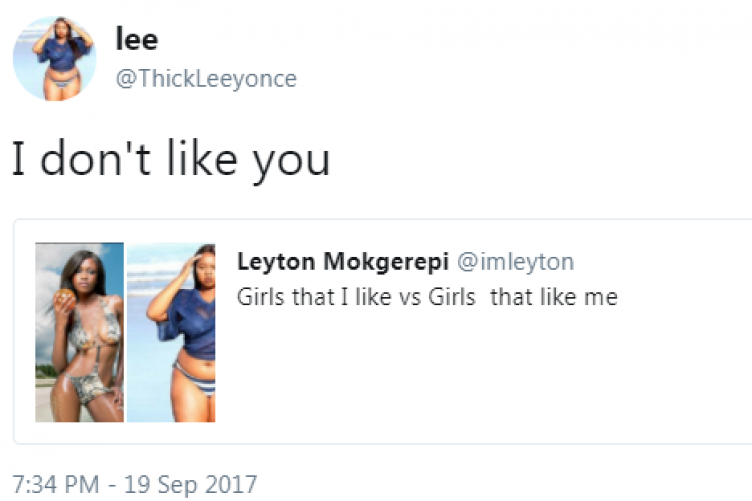The height and width of the screenshot is (501, 752).
Task: Click the display name "lee"
Action: (137, 40)
